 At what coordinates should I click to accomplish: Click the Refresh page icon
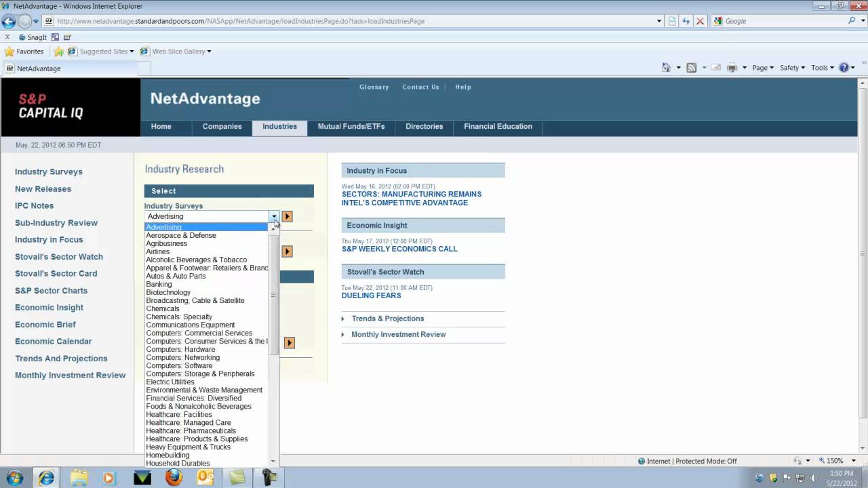pos(686,21)
